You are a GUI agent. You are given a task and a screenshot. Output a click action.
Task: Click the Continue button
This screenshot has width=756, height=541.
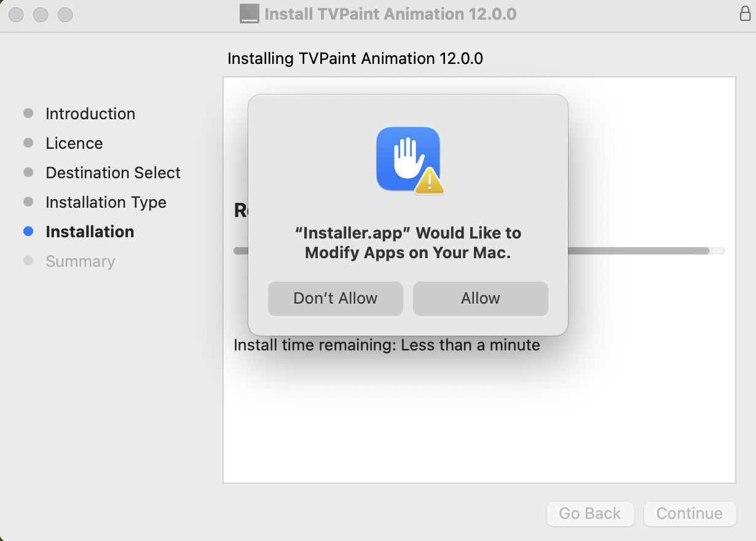[690, 513]
